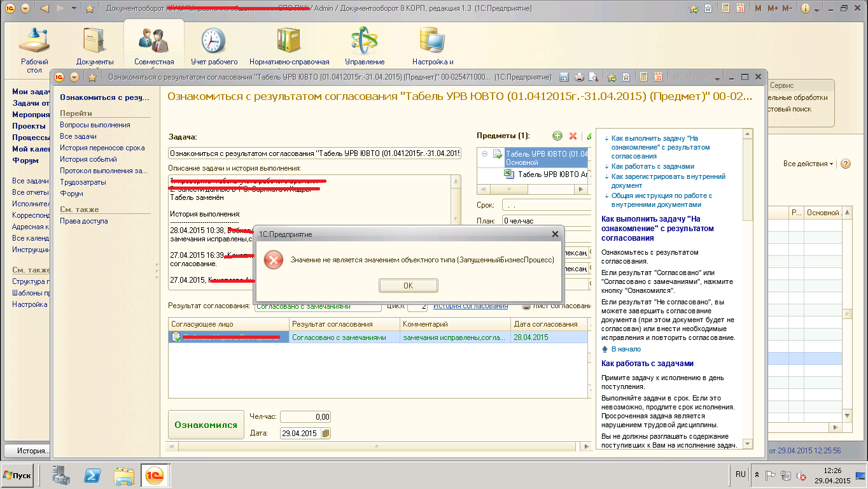Click the Чел-час input field
868x489 pixels.
pyautogui.click(x=305, y=416)
